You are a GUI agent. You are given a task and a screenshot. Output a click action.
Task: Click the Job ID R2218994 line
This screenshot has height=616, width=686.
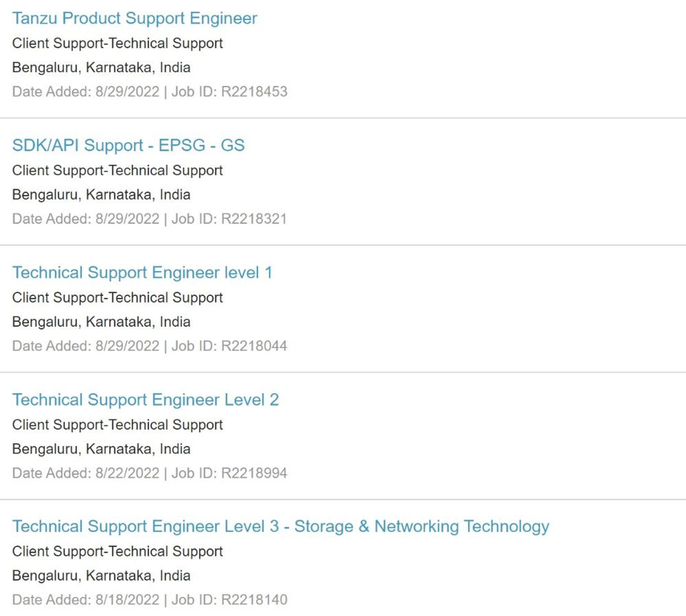tap(150, 473)
